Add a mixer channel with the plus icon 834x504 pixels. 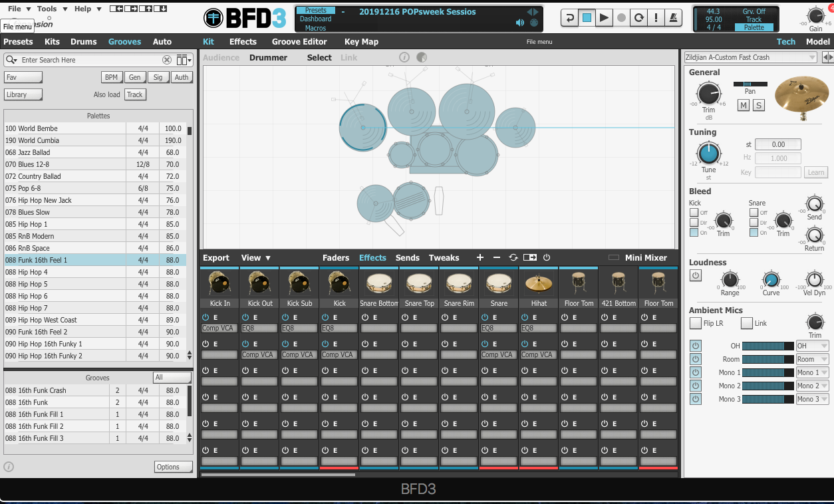tap(480, 257)
